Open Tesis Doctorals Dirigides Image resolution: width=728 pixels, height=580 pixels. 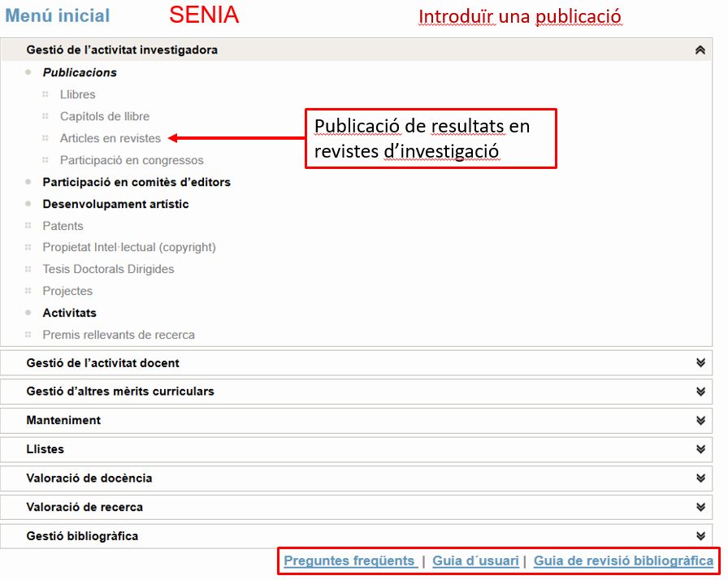pyautogui.click(x=108, y=269)
